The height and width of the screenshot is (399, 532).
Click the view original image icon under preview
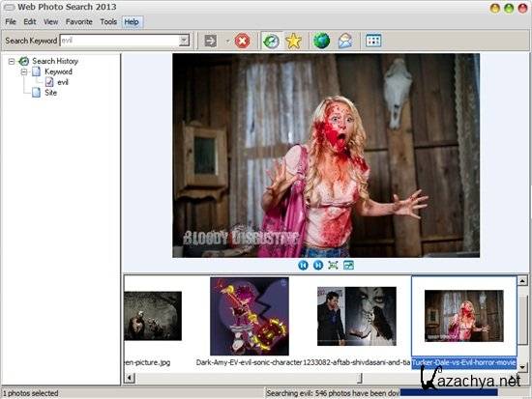(x=348, y=265)
